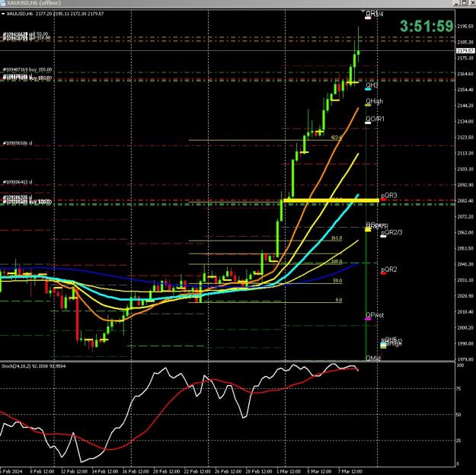This screenshot has height=475, width=476.
Task: Click the 2041.30 price scale value
Action: click(x=465, y=264)
